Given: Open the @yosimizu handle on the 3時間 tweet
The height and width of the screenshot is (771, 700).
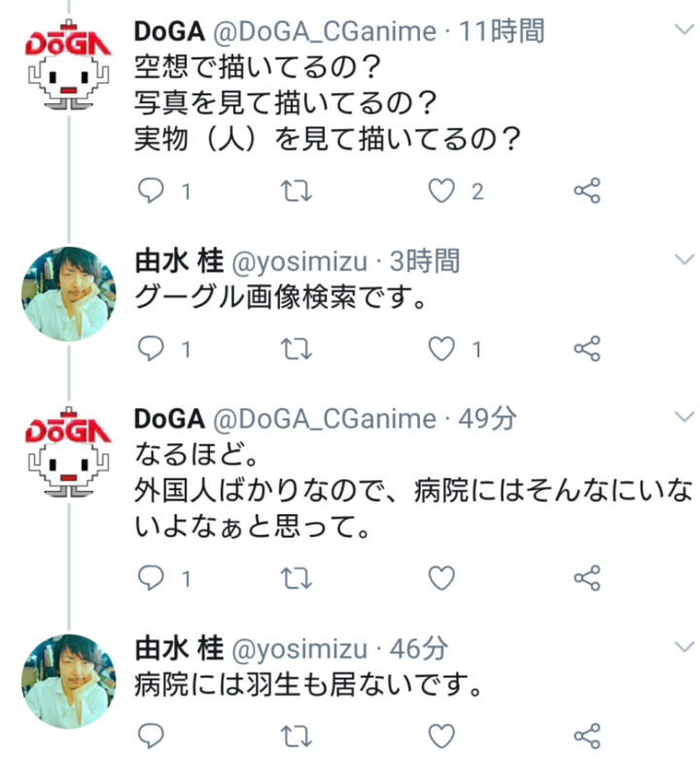Looking at the screenshot, I should pyautogui.click(x=300, y=261).
